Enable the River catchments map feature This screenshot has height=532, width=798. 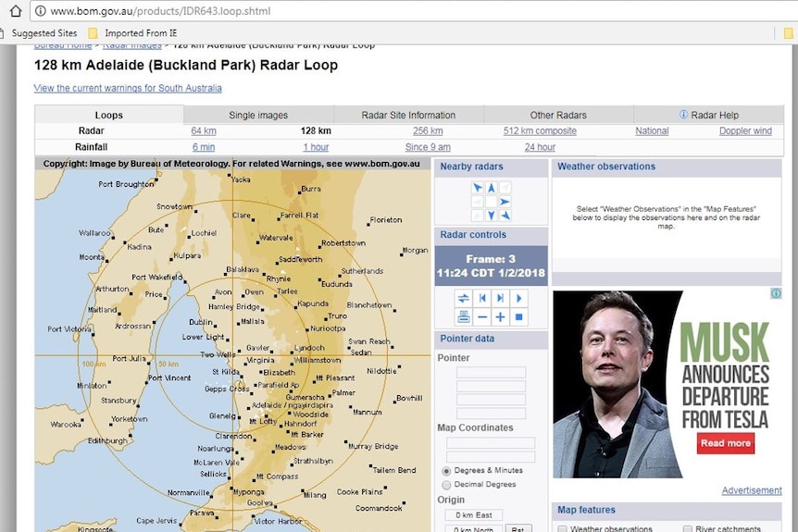pos(688,529)
